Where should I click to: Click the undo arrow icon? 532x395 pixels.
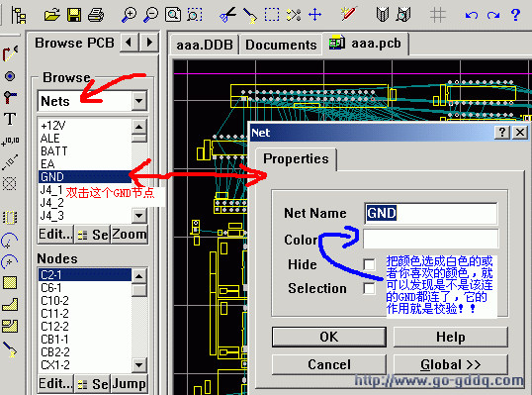coord(472,15)
